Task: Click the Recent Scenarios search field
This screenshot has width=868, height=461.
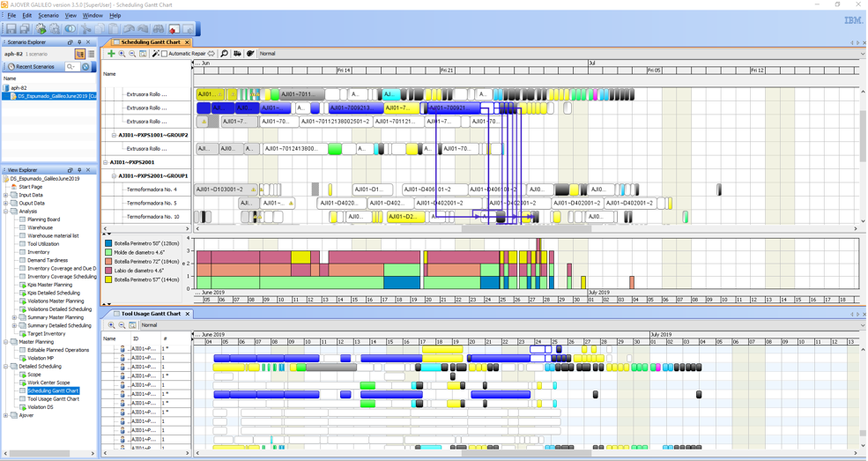Action: (72, 66)
